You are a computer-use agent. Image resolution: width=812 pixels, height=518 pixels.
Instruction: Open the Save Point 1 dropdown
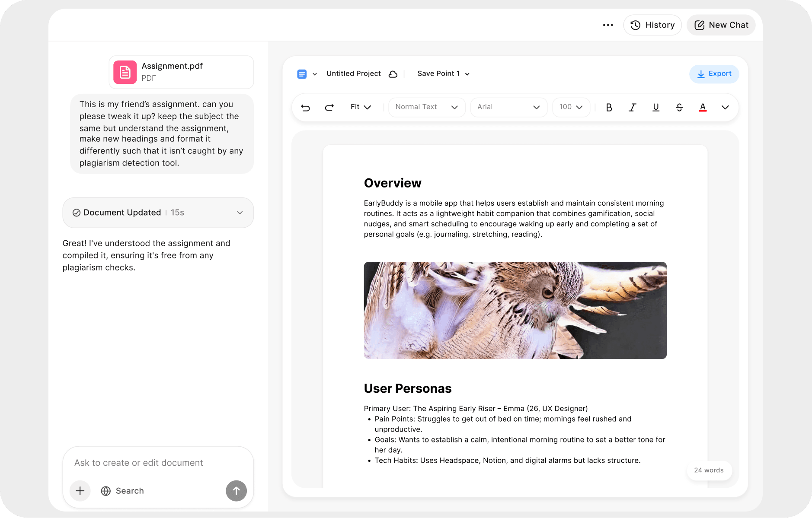click(x=443, y=73)
